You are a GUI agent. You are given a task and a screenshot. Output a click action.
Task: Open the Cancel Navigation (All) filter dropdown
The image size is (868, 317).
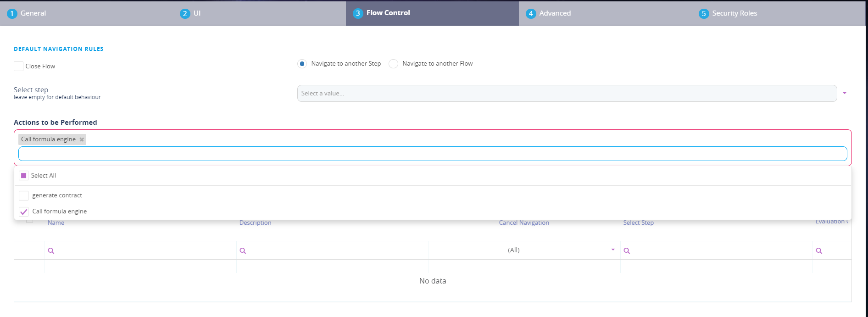pos(612,250)
